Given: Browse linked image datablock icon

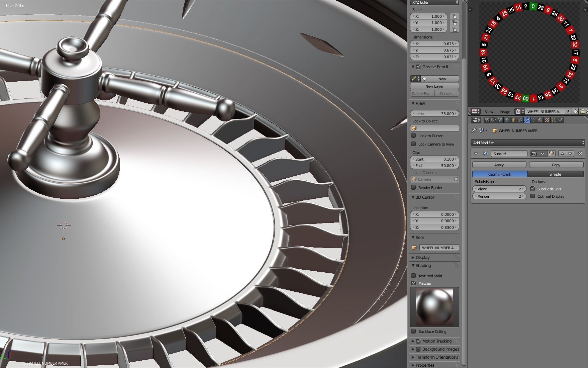Looking at the screenshot, I should pyautogui.click(x=520, y=111).
